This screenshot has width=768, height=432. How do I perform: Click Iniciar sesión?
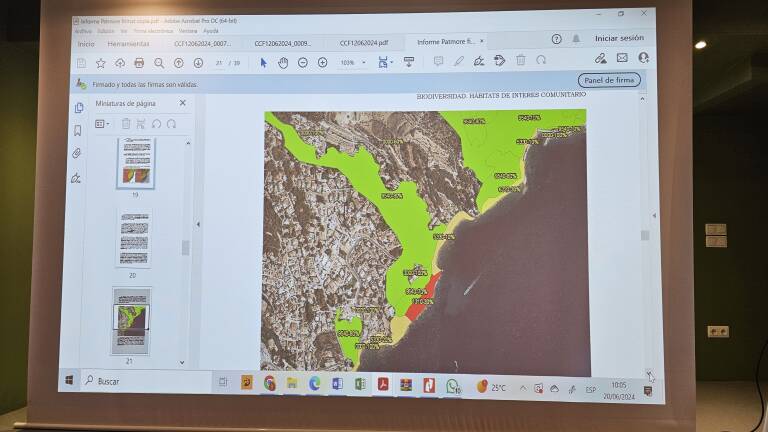click(619, 38)
